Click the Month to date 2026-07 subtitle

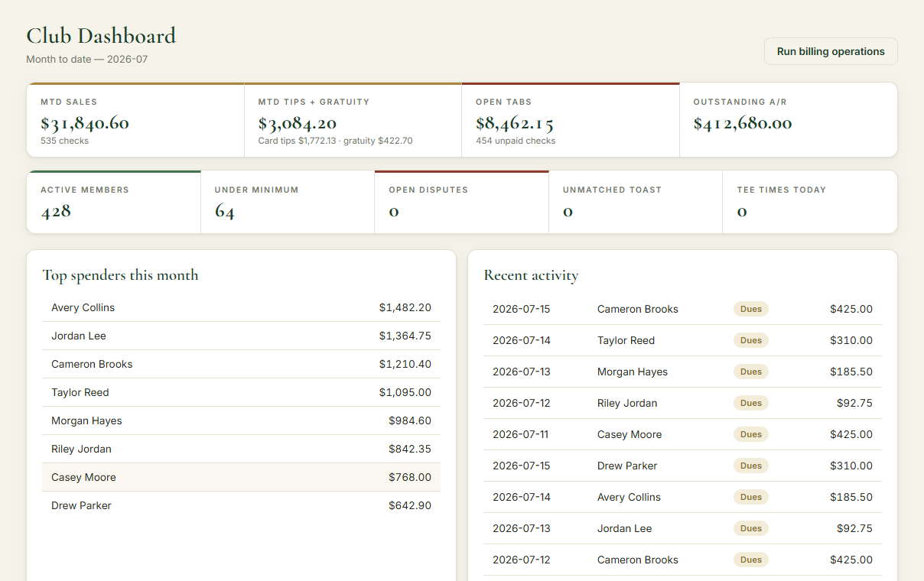tap(87, 59)
